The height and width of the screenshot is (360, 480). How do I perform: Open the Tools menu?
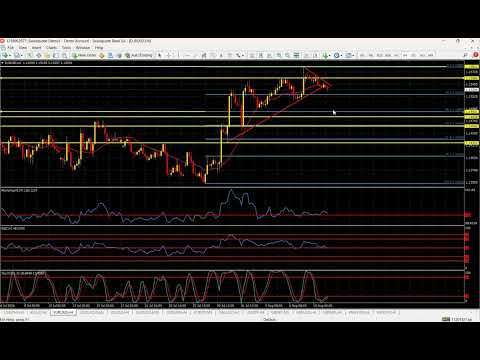(x=66, y=48)
